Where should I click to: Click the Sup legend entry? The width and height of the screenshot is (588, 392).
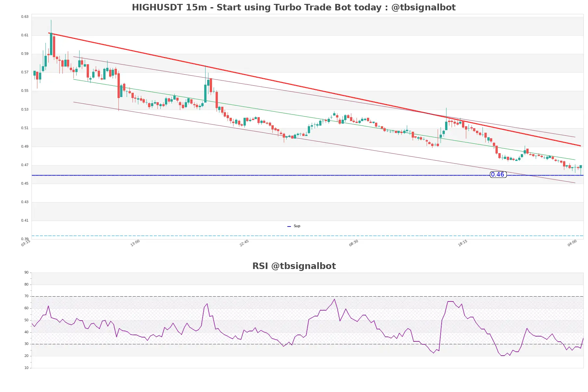tap(294, 226)
